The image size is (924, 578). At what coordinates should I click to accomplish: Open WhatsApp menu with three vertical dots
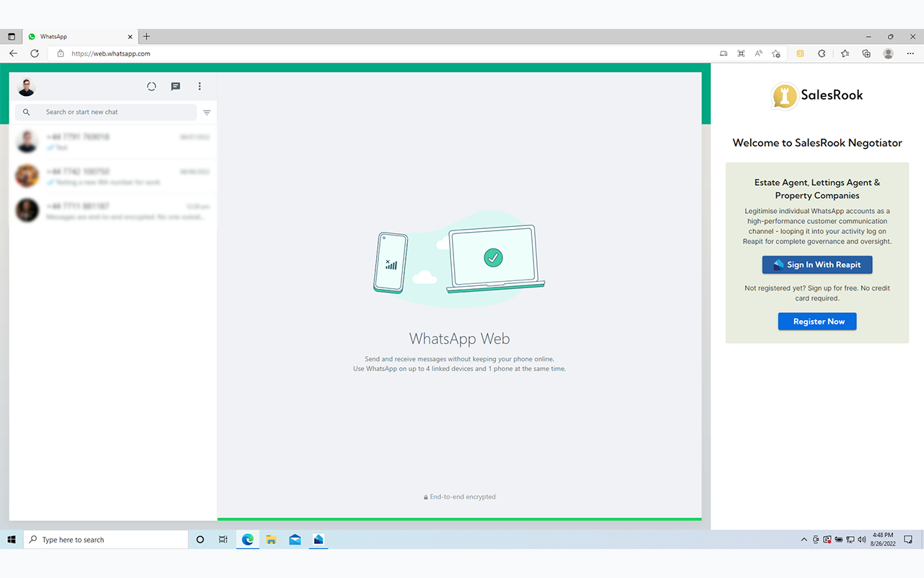tap(200, 87)
